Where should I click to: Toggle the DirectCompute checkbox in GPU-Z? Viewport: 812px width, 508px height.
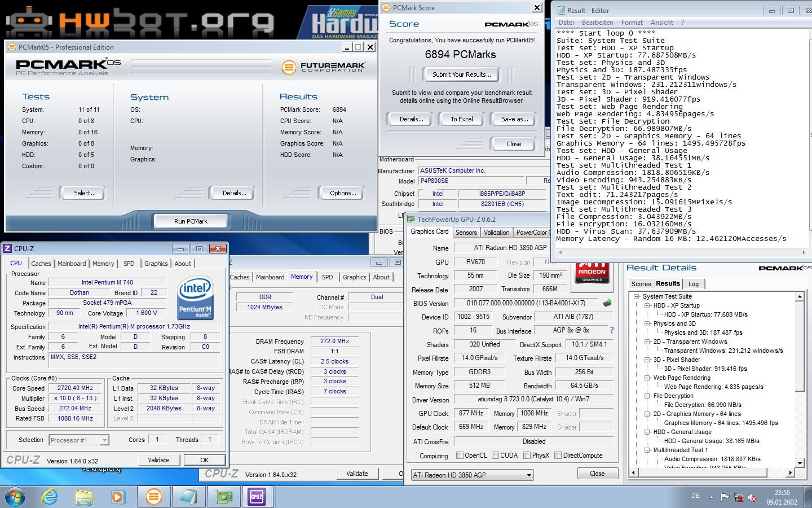tap(558, 456)
